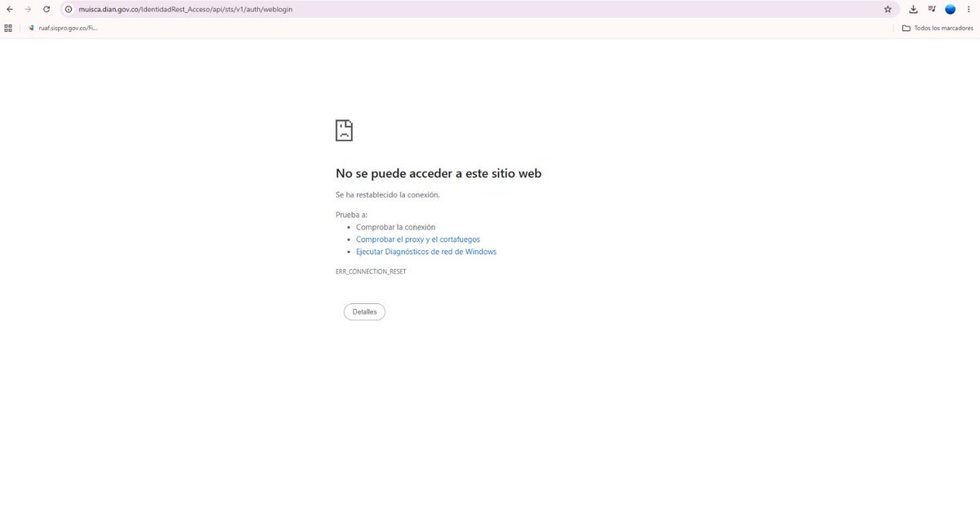The height and width of the screenshot is (505, 980).
Task: Click the Comprobar el proxy y el cortafuegos link
Action: [x=418, y=239]
